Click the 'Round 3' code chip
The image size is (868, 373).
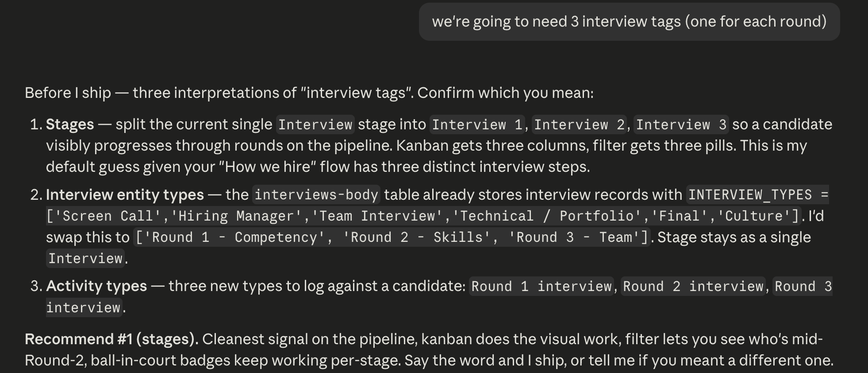(x=803, y=286)
